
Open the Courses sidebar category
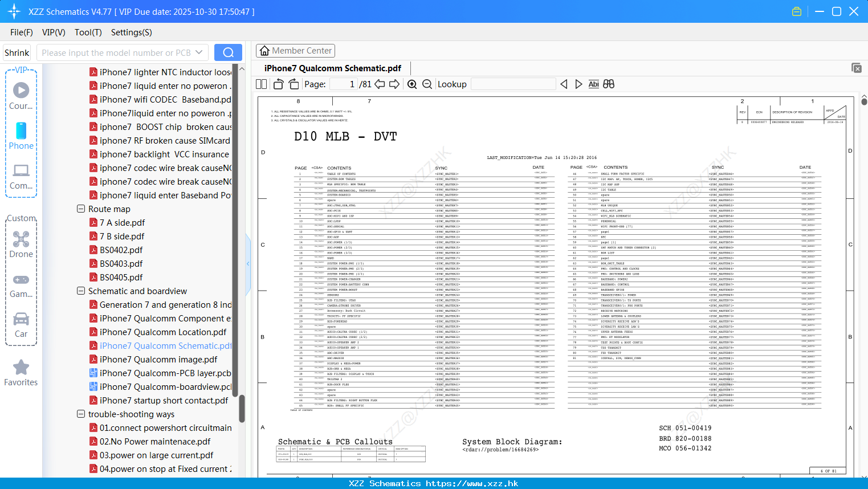click(x=21, y=96)
